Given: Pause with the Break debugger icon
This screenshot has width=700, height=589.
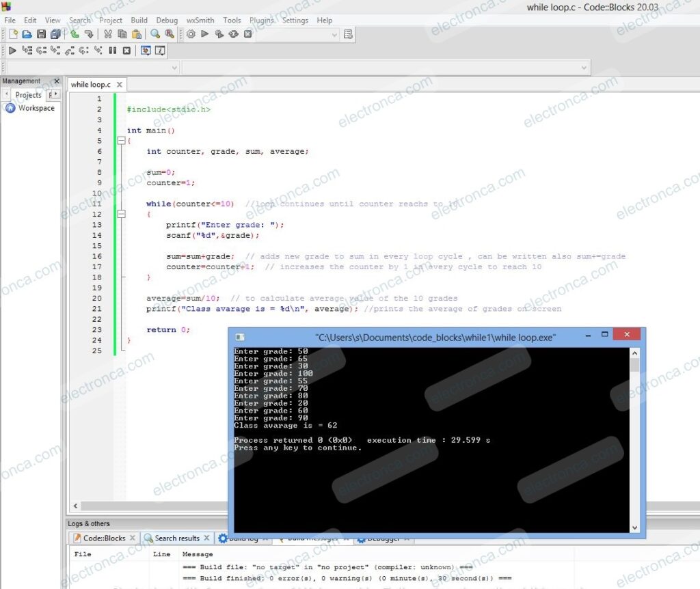Looking at the screenshot, I should 112,51.
